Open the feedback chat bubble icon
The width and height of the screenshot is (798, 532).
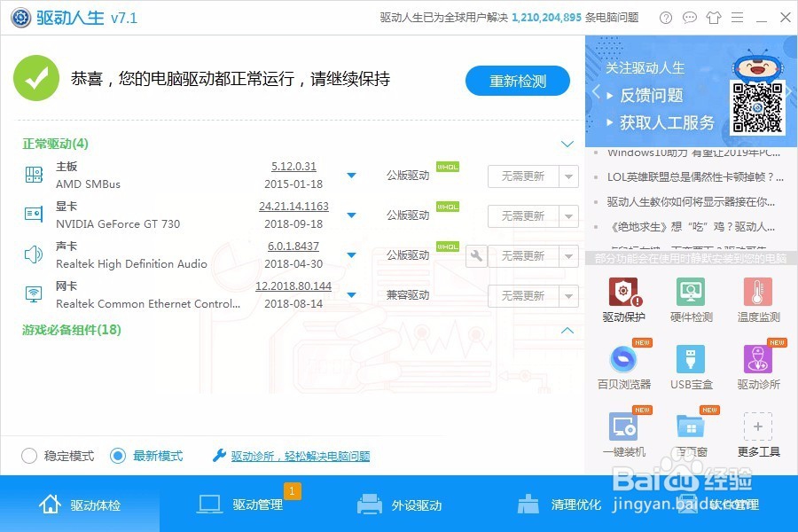click(689, 18)
